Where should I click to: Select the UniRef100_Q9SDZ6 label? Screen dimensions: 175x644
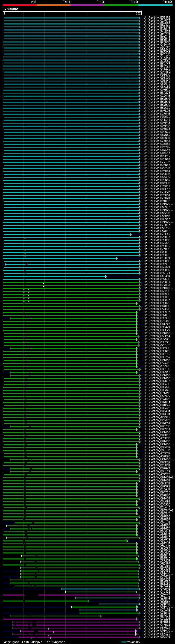[157, 129]
